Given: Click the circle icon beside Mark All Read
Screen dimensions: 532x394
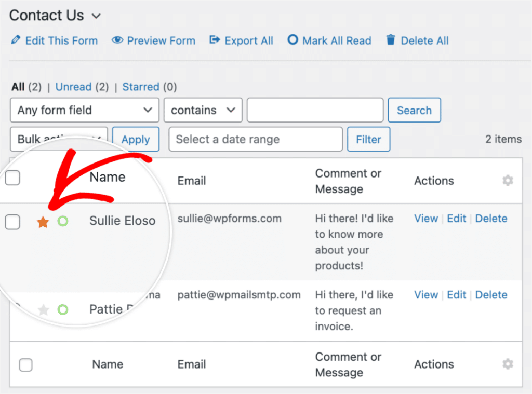Looking at the screenshot, I should pyautogui.click(x=292, y=40).
